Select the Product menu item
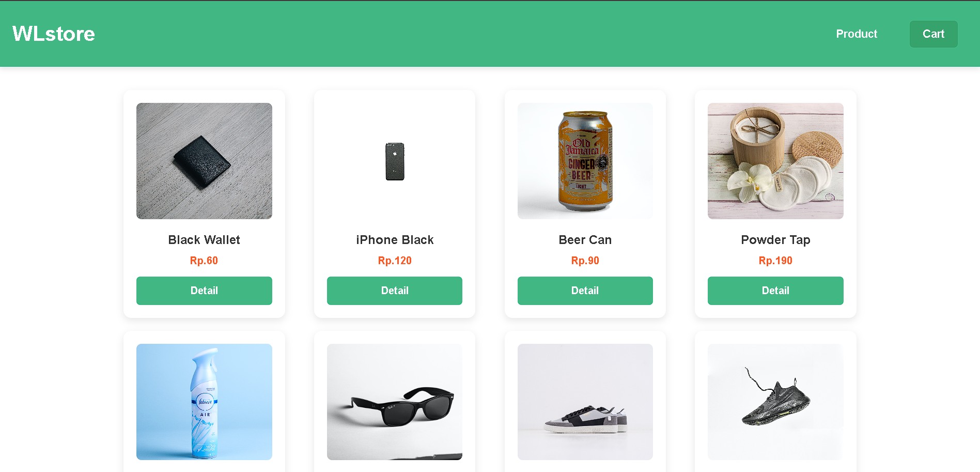 pyautogui.click(x=856, y=34)
